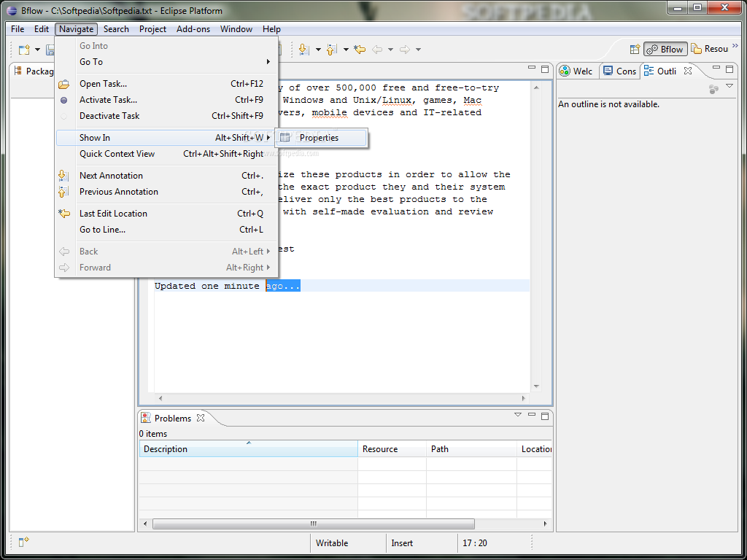Sort by the Resource column header
747x560 pixels.
[x=392, y=448]
